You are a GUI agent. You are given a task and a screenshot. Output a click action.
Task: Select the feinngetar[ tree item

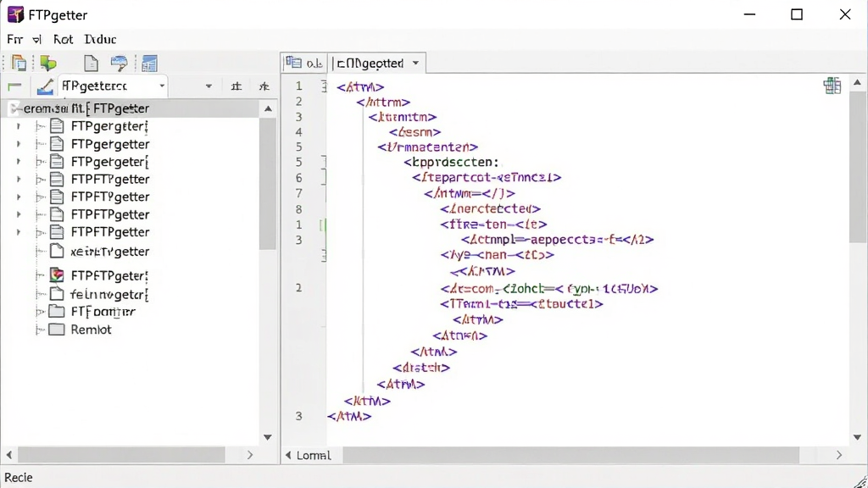pyautogui.click(x=109, y=294)
